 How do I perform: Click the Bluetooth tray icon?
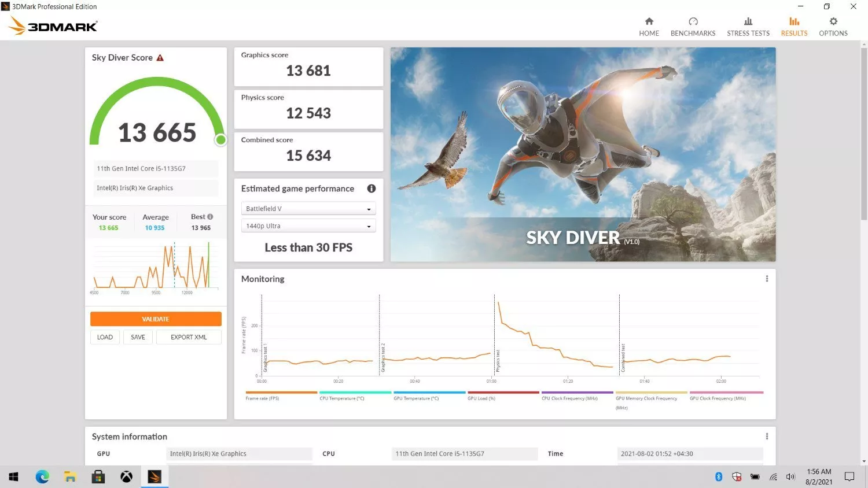click(x=719, y=477)
